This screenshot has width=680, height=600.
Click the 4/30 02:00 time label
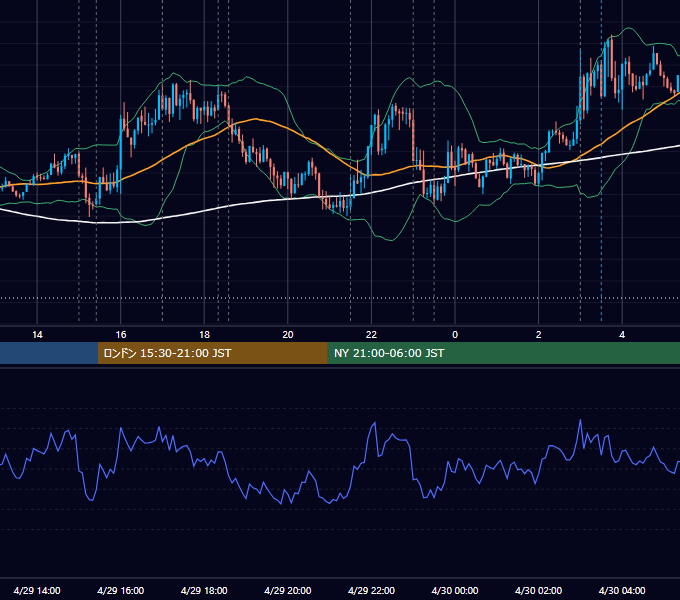pos(538,590)
